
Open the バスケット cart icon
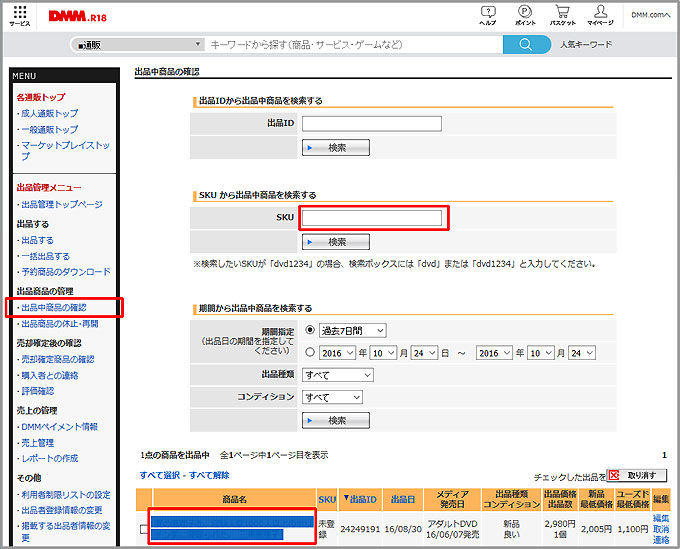tap(562, 16)
